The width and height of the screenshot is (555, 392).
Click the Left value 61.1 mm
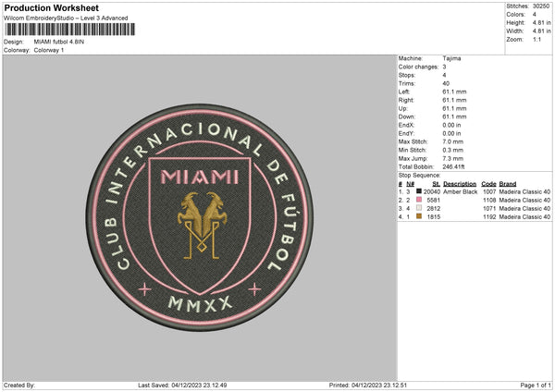pos(454,92)
